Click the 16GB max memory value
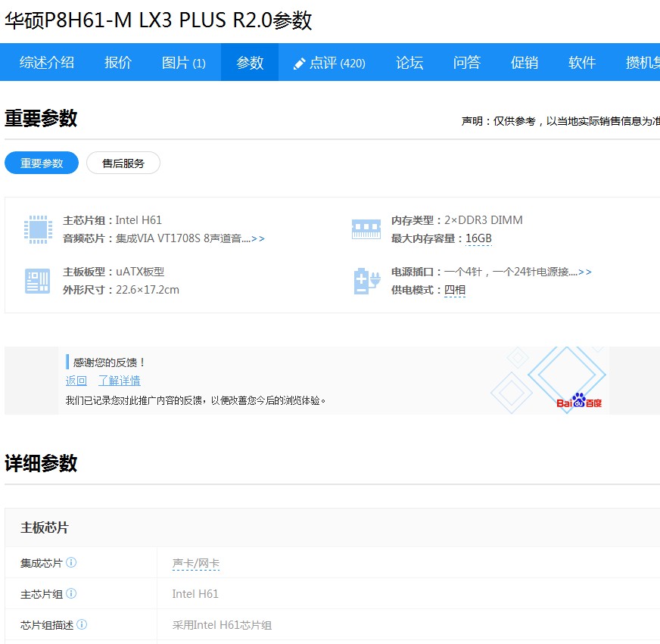 tap(478, 238)
